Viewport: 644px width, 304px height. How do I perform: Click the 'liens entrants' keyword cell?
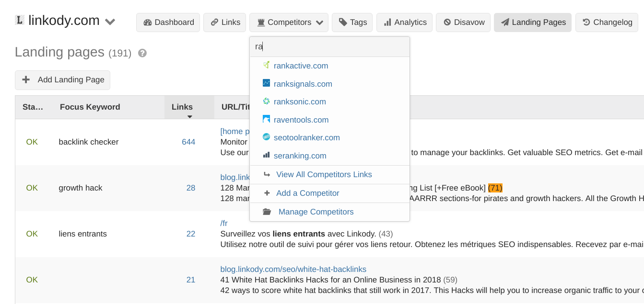[83, 234]
